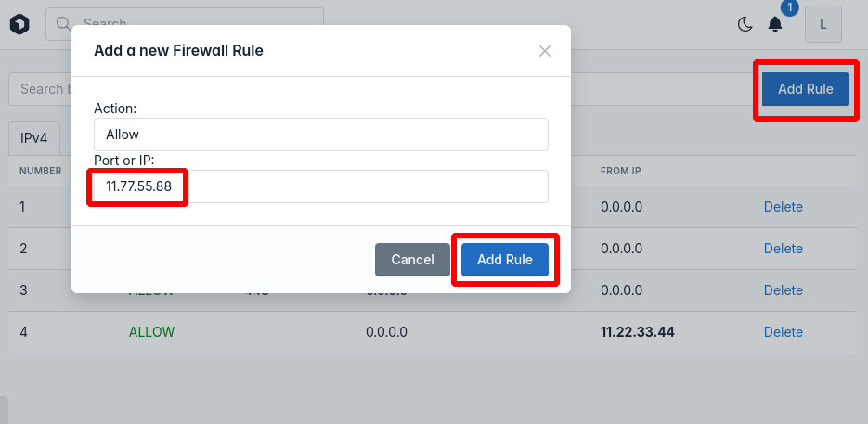This screenshot has height=424, width=868.
Task: Click the magnifier icon in search bar
Action: (64, 24)
